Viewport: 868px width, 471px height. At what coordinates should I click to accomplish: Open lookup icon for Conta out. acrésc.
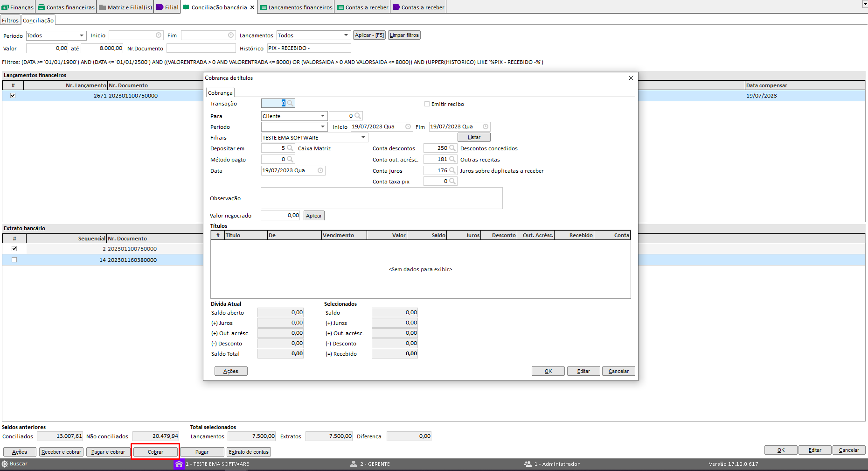click(452, 159)
